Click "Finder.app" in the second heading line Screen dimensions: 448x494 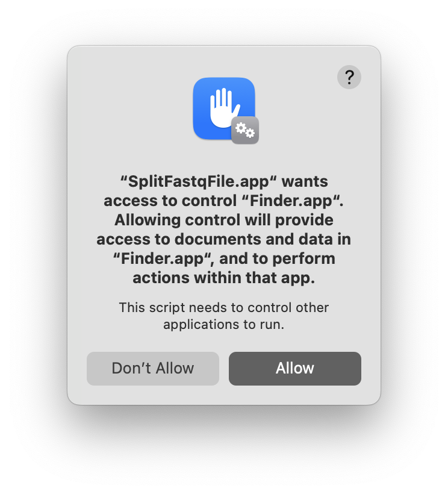point(292,201)
